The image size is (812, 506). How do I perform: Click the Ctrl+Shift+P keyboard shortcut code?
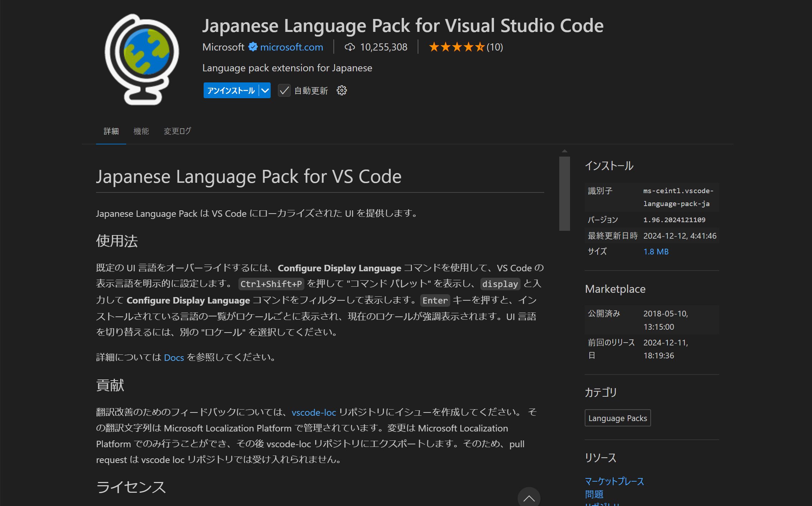(271, 284)
